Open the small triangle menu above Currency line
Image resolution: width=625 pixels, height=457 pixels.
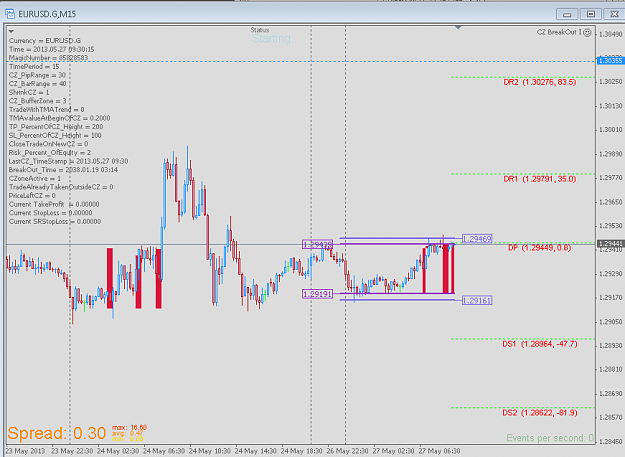(x=11, y=31)
